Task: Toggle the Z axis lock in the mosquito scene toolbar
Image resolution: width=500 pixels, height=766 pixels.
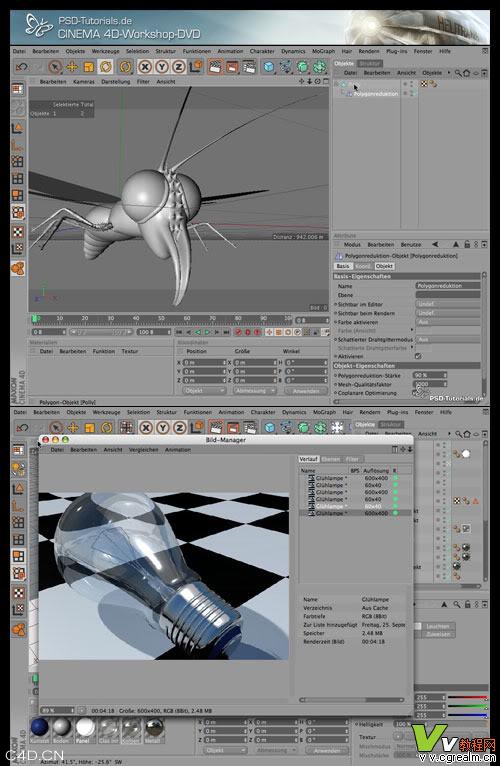Action: (x=178, y=66)
